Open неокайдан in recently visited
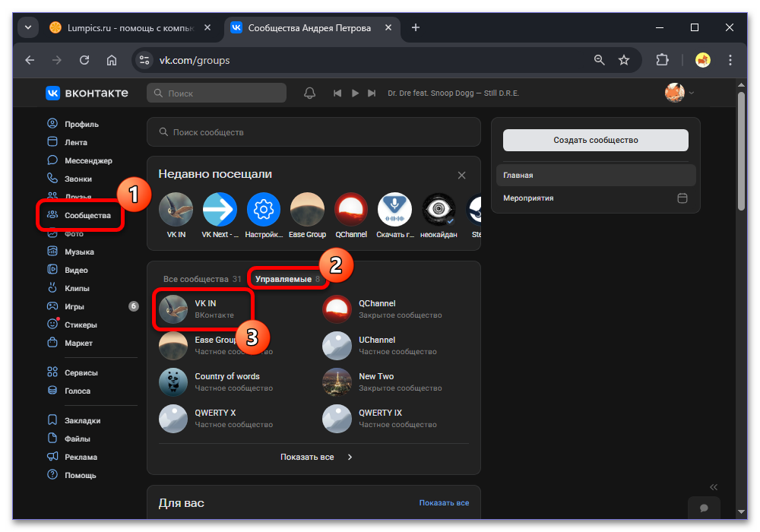This screenshot has height=532, width=760. click(x=439, y=216)
